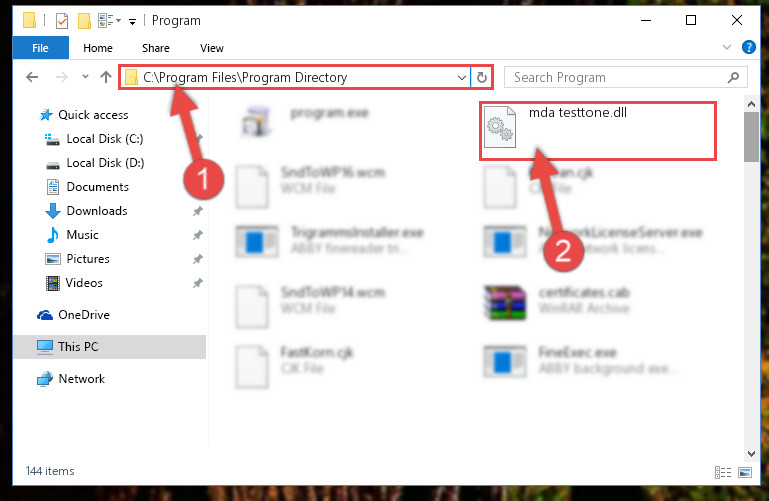Open the Help question mark icon
Screen dimensions: 769x501
[x=748, y=48]
